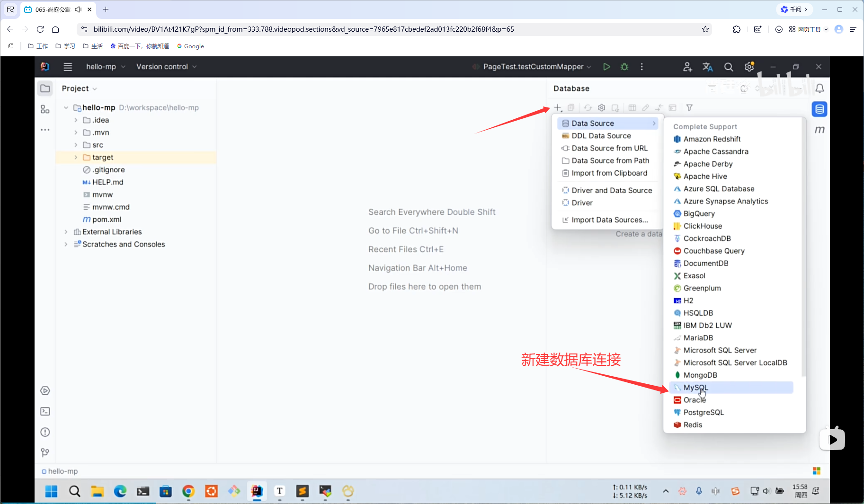Select Redis from the data source list
This screenshot has height=504, width=864.
click(x=731, y=425)
